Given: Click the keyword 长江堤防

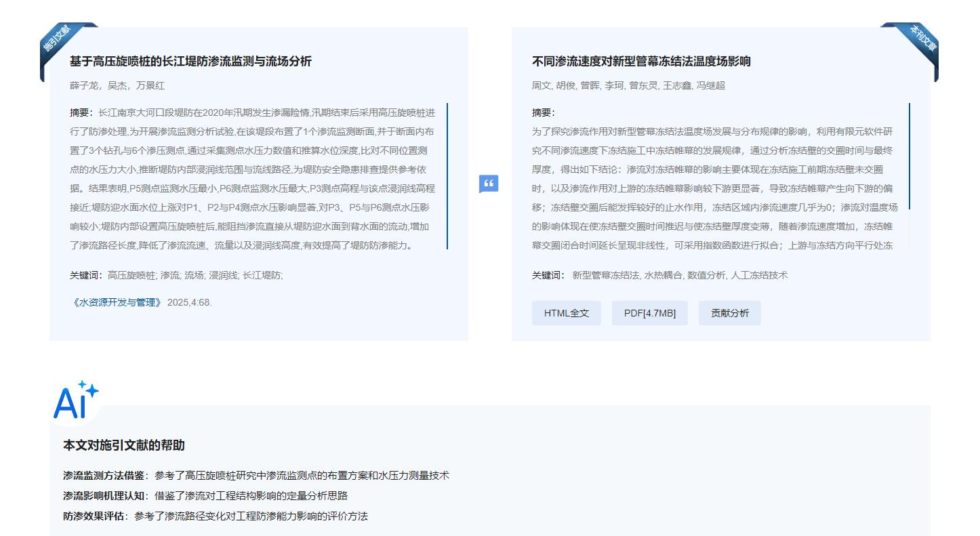Looking at the screenshot, I should tap(262, 275).
